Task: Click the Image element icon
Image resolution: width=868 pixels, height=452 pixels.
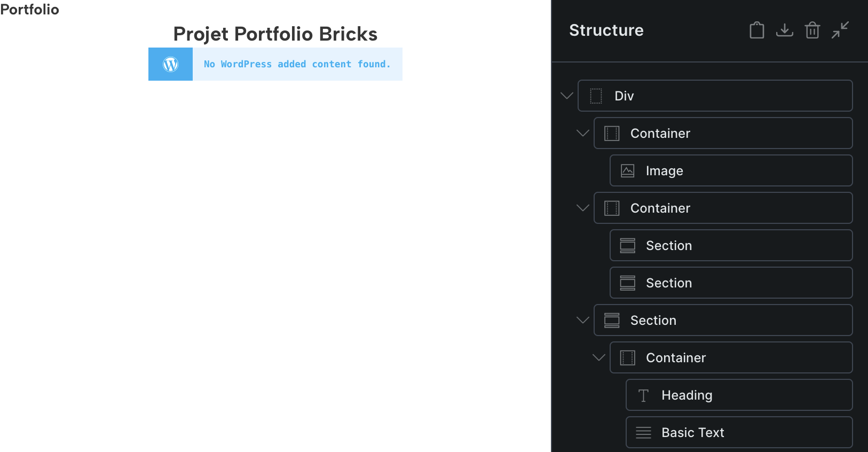Action: click(628, 171)
